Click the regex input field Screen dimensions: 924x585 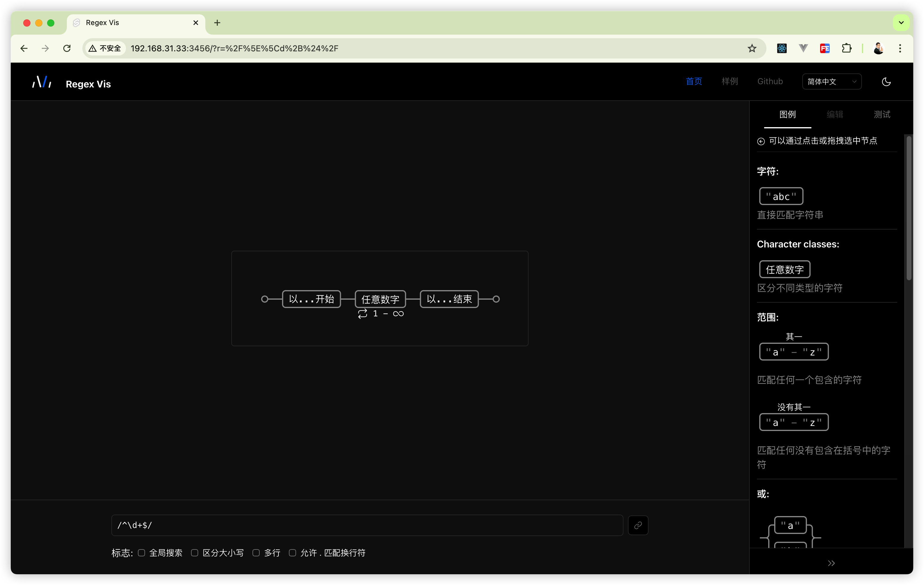367,525
